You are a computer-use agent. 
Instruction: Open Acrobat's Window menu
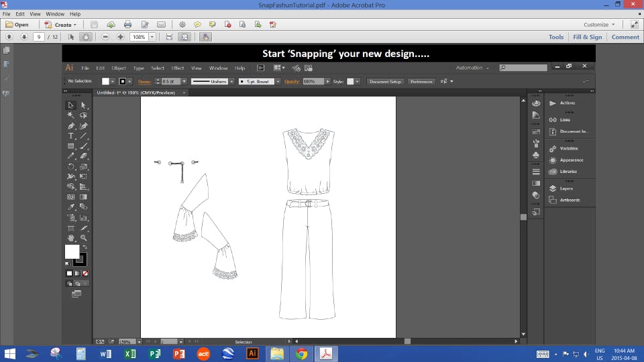click(x=54, y=14)
